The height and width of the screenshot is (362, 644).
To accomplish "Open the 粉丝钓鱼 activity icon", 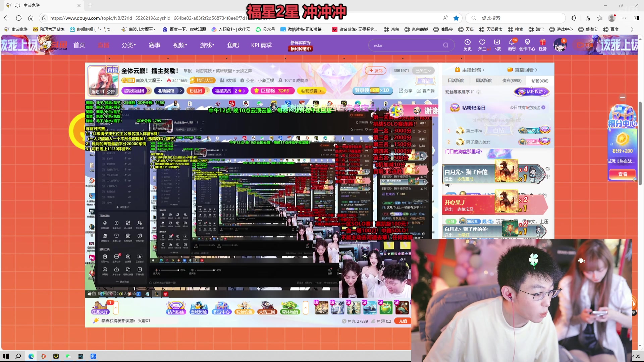I will tap(244, 308).
